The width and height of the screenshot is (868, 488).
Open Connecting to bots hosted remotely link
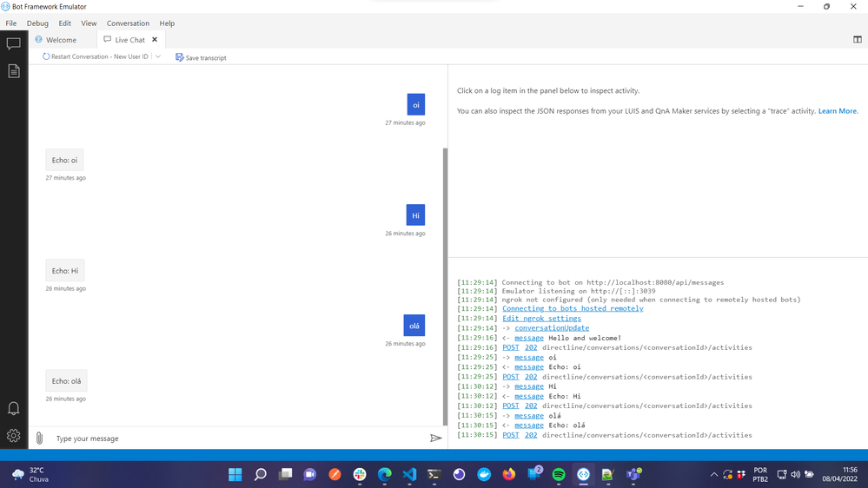pyautogui.click(x=573, y=309)
